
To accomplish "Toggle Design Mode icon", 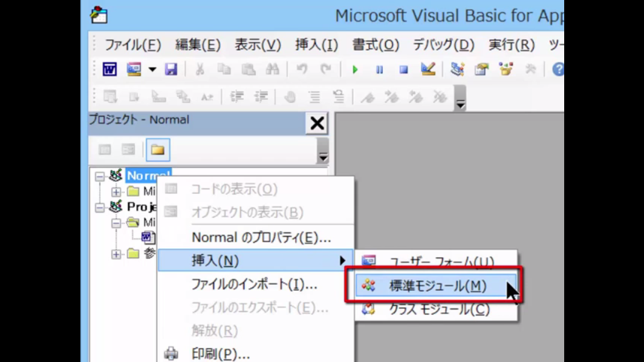I will (x=428, y=69).
